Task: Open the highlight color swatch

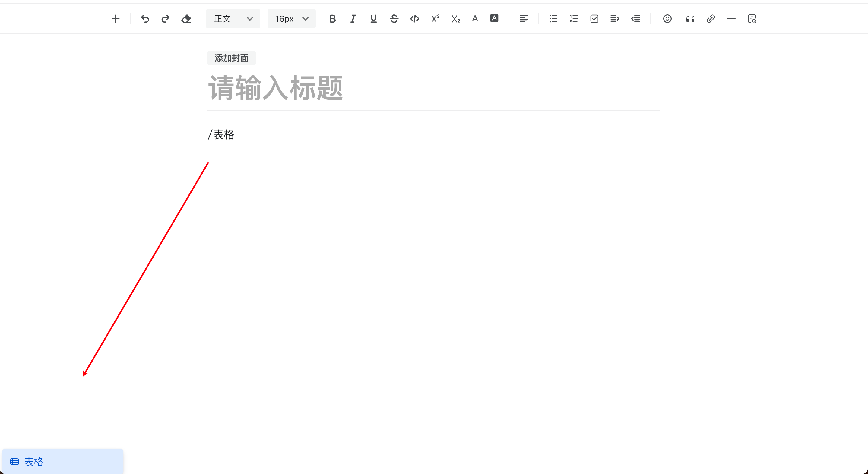Action: [x=494, y=18]
